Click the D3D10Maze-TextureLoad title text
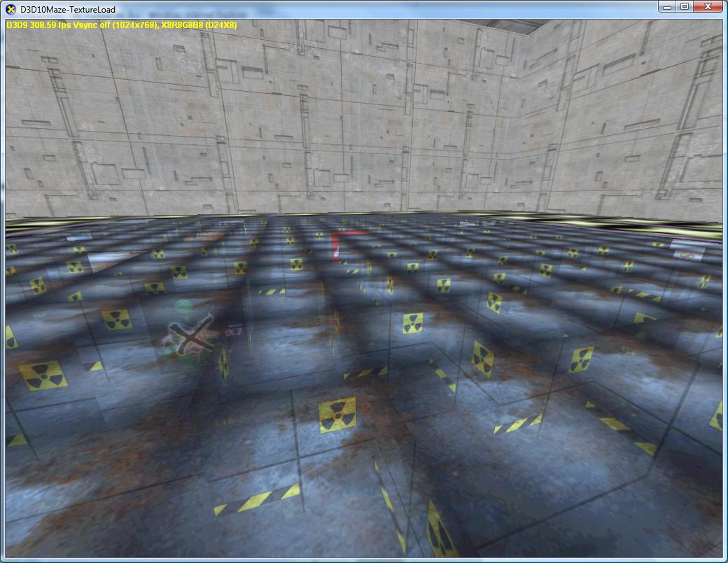Screen dimensions: 728x563 click(x=68, y=9)
